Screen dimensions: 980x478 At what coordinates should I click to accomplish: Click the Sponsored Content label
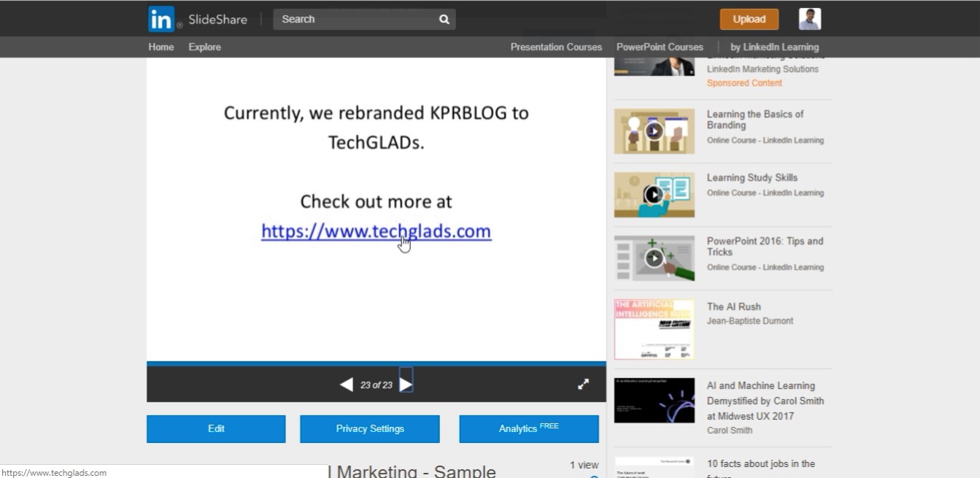coord(744,83)
